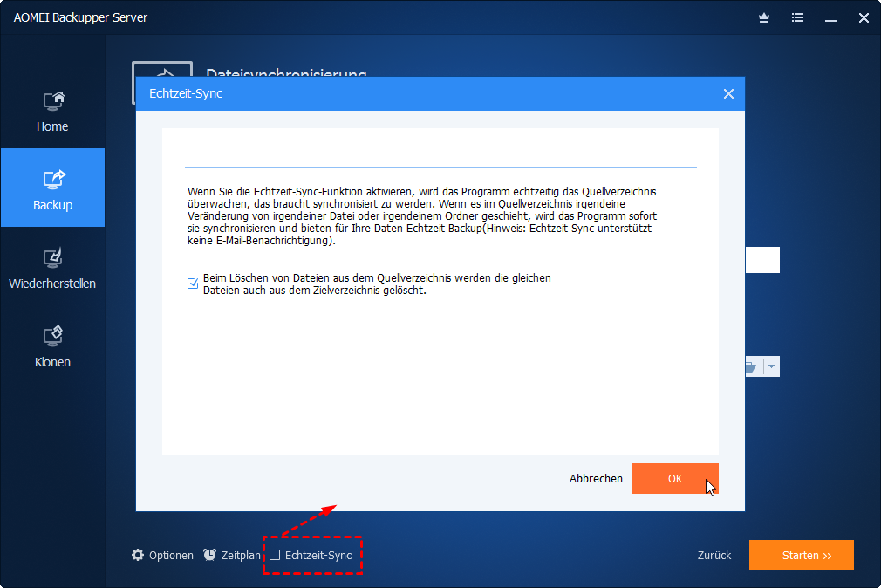Open Wiederherstellen in the sidebar
Viewport: 881px width, 588px height.
click(x=52, y=268)
